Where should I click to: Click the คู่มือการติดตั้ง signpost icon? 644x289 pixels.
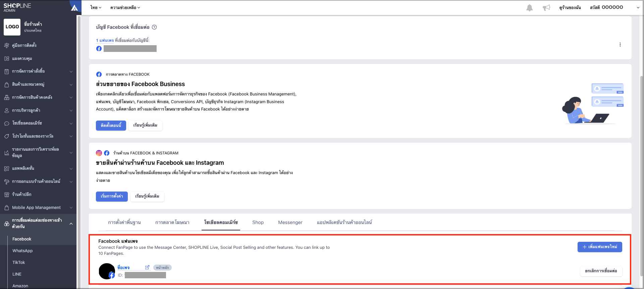(x=6, y=45)
